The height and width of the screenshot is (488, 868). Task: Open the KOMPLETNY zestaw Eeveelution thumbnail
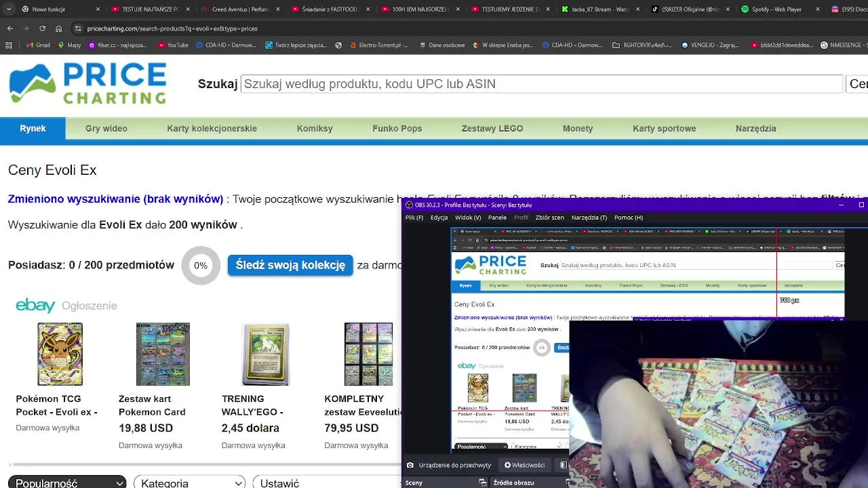pyautogui.click(x=368, y=354)
